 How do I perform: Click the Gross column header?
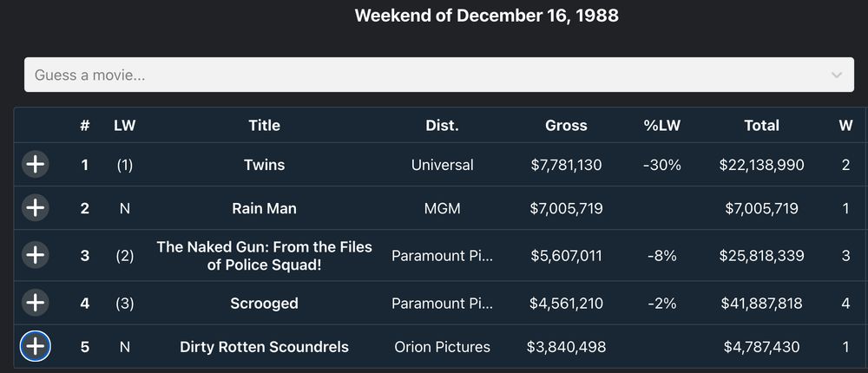(566, 126)
